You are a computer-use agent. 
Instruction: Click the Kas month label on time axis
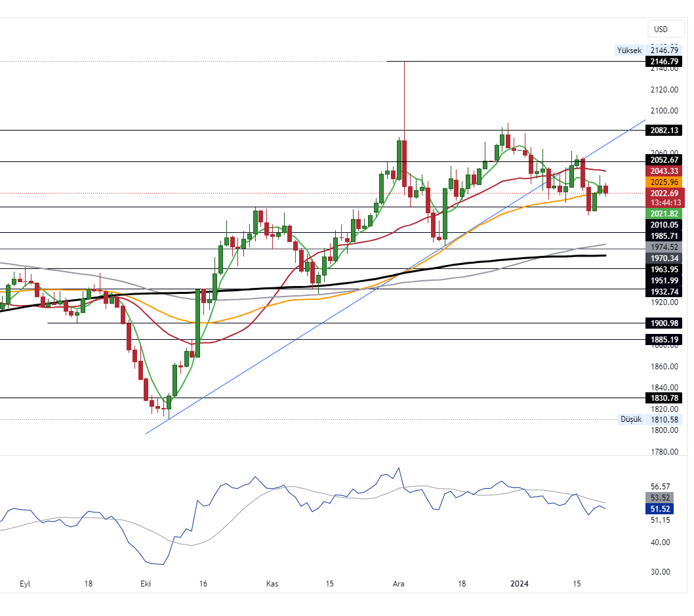272,583
